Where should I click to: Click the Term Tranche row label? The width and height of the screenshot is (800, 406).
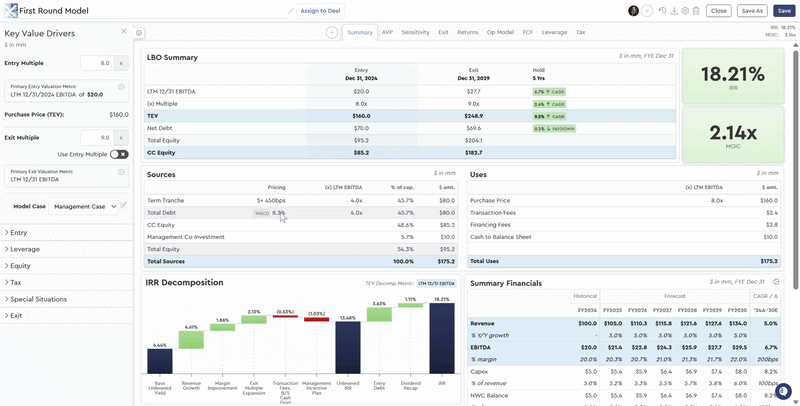[165, 200]
